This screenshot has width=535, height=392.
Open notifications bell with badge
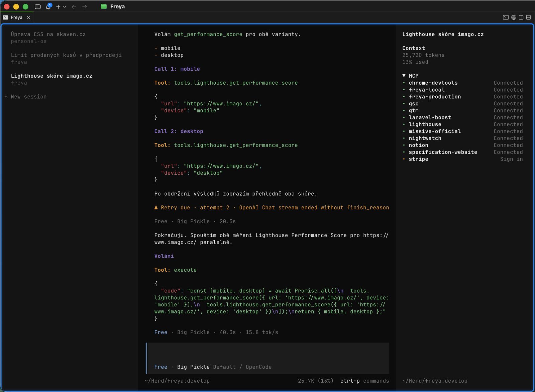tap(48, 6)
